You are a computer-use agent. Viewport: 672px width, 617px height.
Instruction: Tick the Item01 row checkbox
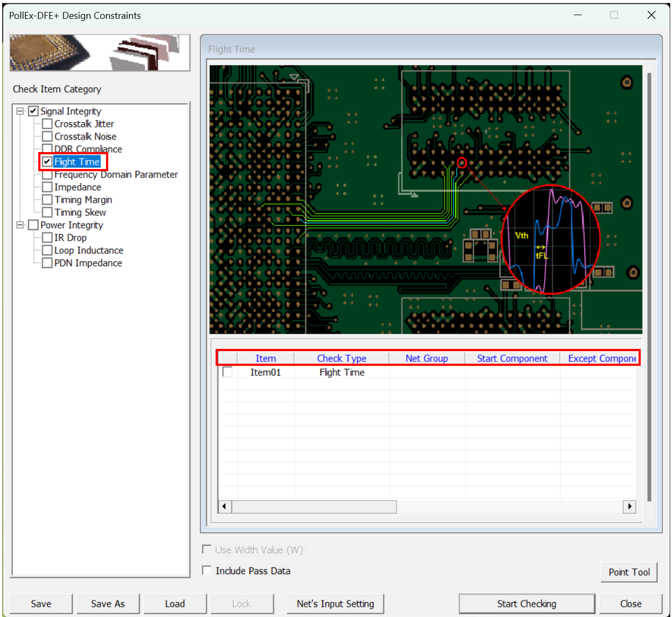tap(227, 372)
